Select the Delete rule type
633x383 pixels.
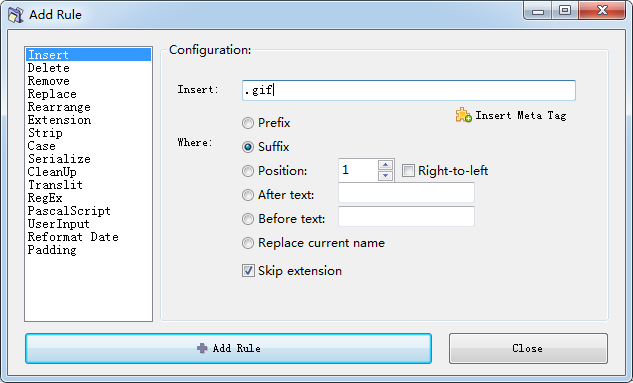(x=88, y=68)
